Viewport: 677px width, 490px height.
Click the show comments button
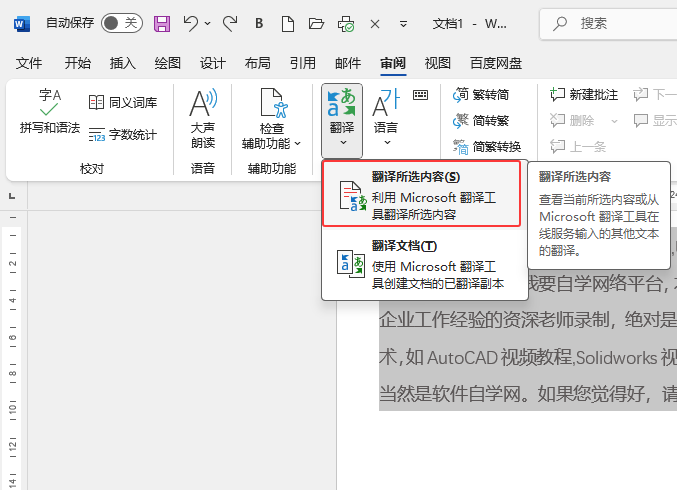(x=655, y=120)
